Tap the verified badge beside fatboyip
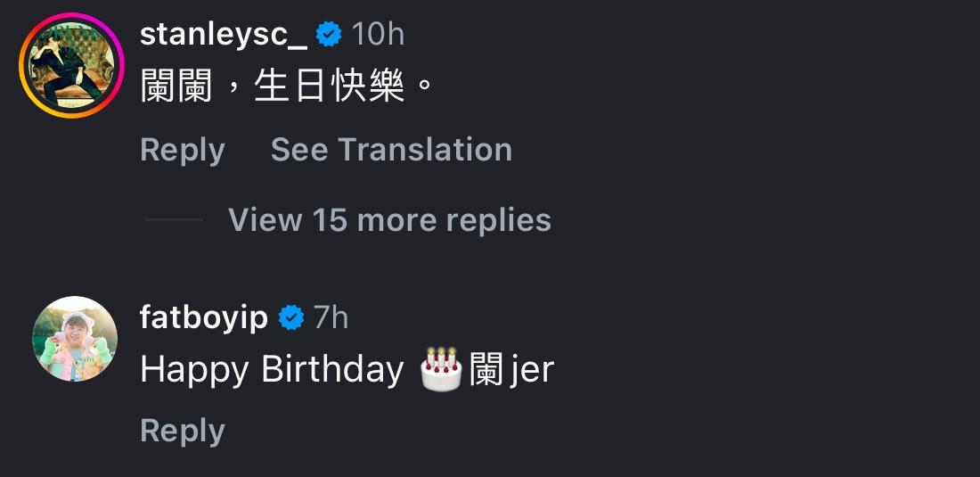 (290, 317)
